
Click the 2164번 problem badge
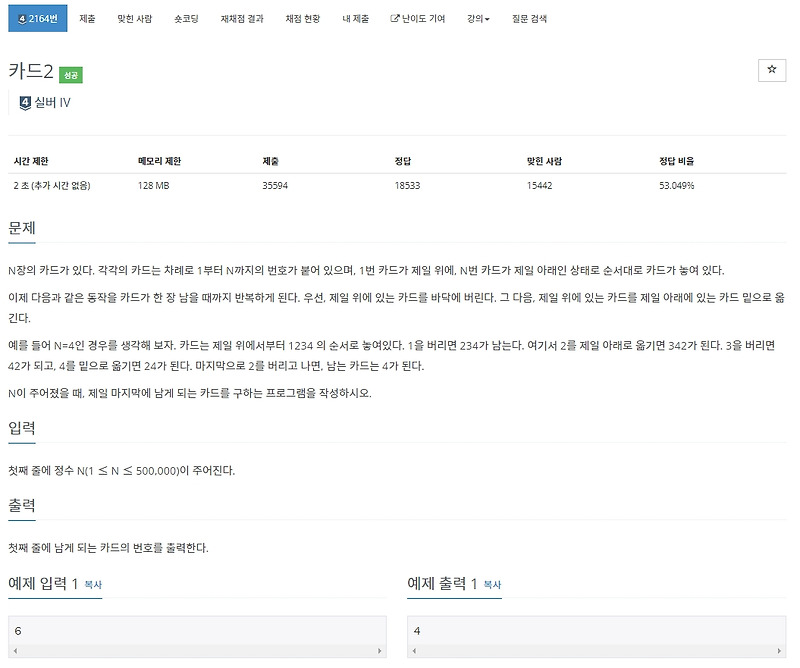coord(40,18)
